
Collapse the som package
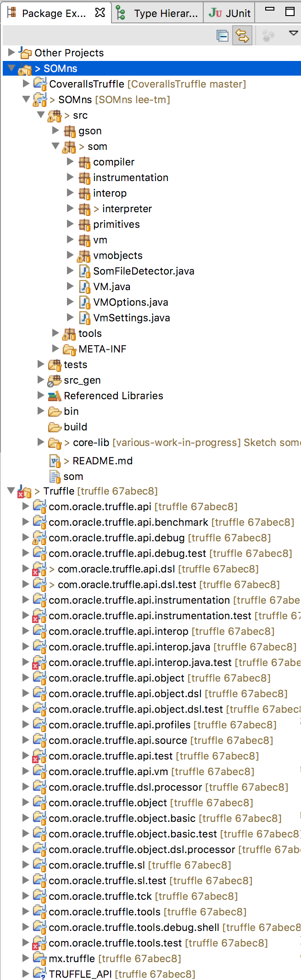(56, 146)
